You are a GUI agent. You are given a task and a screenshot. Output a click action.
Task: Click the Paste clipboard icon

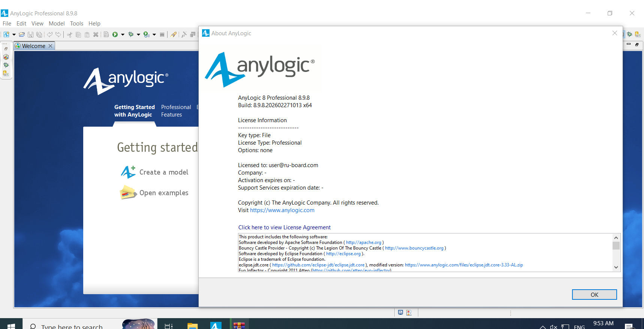(x=87, y=34)
